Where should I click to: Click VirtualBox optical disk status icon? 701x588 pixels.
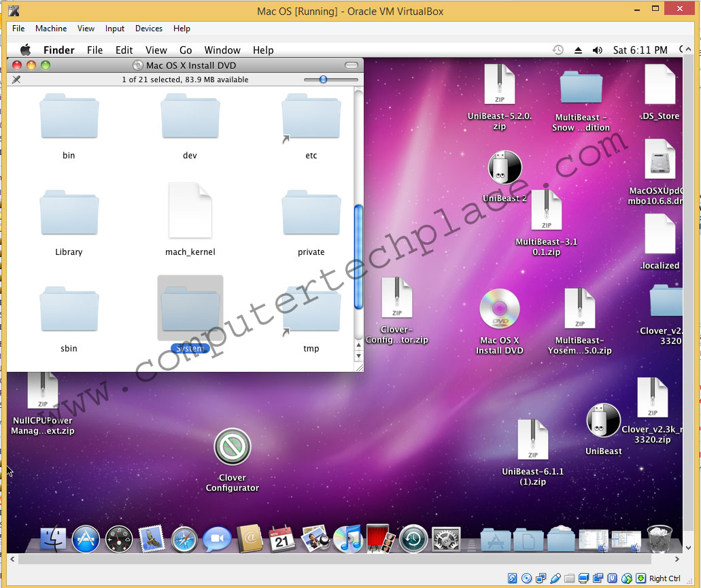coord(527,578)
